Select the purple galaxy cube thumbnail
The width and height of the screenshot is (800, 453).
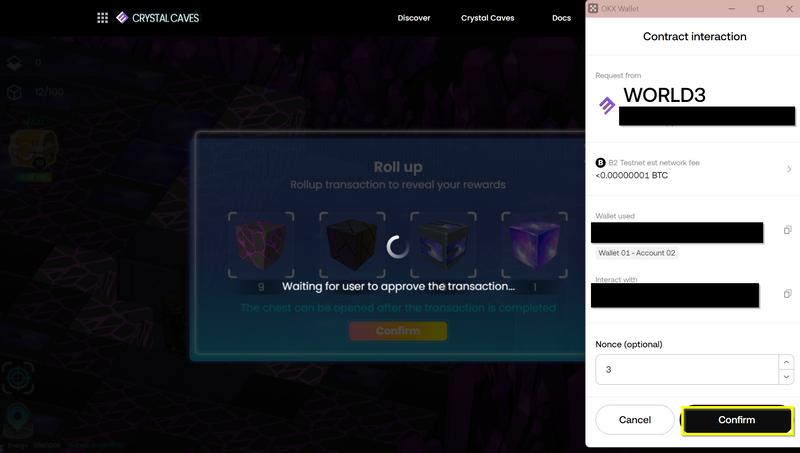pos(534,245)
